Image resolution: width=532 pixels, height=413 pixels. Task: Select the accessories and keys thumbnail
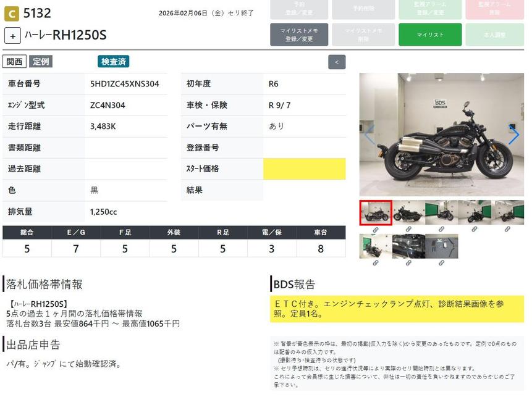[x=442, y=246]
